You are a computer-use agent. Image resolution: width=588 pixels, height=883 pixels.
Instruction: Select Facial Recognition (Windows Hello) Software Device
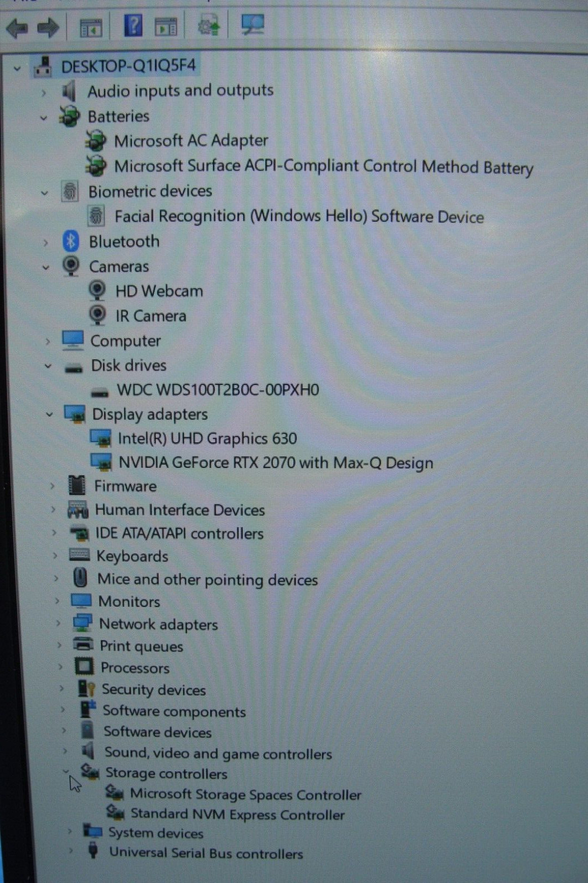click(299, 216)
